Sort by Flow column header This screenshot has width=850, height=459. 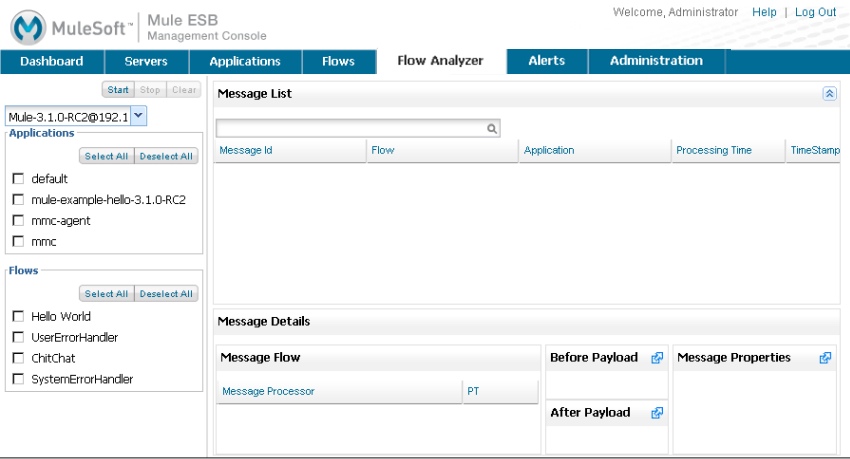(442, 151)
